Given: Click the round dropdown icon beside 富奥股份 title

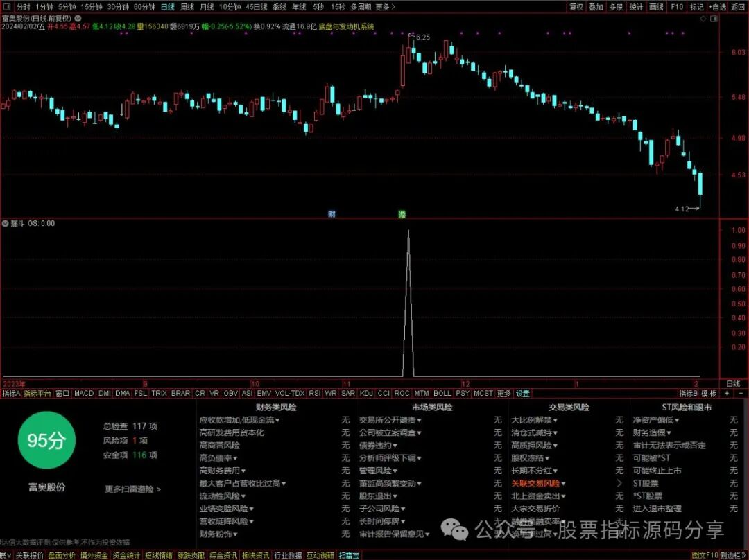Looking at the screenshot, I should 78,19.
